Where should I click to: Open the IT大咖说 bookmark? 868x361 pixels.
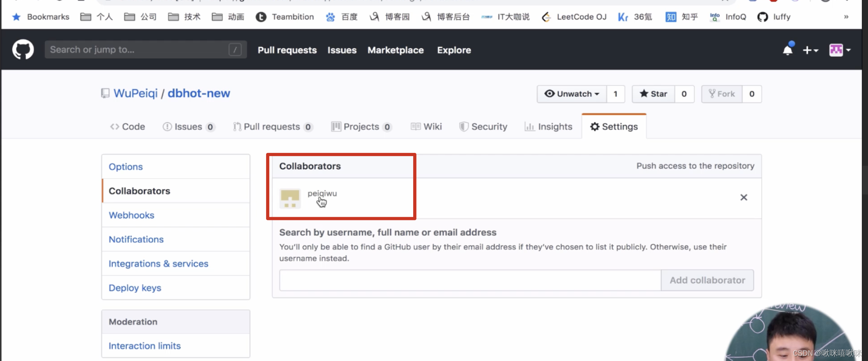tap(505, 17)
